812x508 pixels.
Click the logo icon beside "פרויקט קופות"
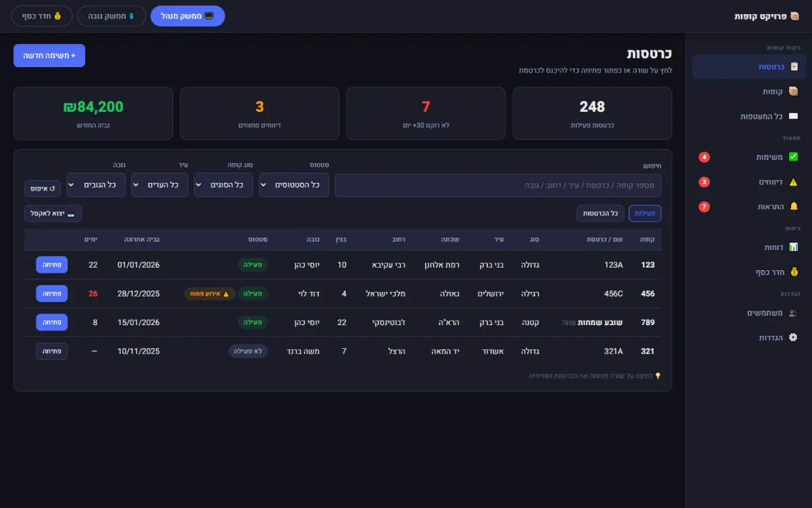795,16
